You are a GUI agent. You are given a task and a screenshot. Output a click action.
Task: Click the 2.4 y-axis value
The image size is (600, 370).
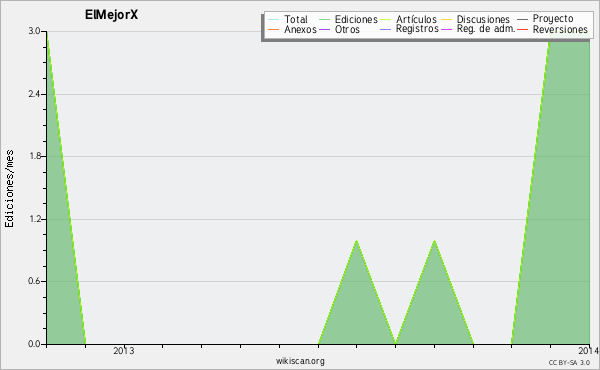click(34, 94)
